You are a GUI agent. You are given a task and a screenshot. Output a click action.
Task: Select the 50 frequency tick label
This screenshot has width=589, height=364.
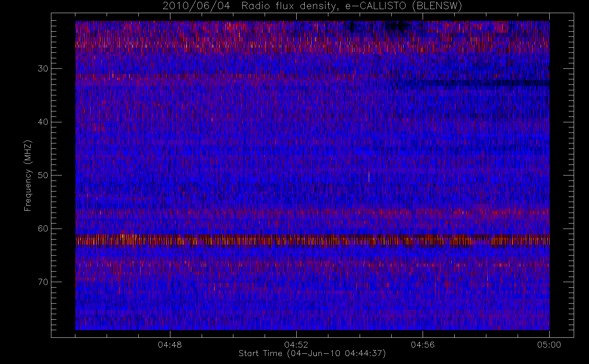pos(43,175)
